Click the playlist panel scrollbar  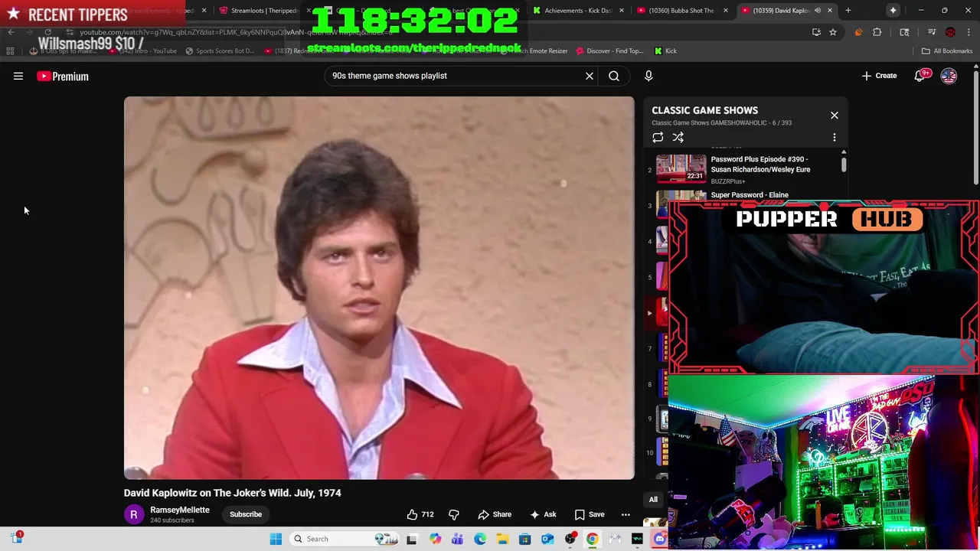pyautogui.click(x=844, y=164)
